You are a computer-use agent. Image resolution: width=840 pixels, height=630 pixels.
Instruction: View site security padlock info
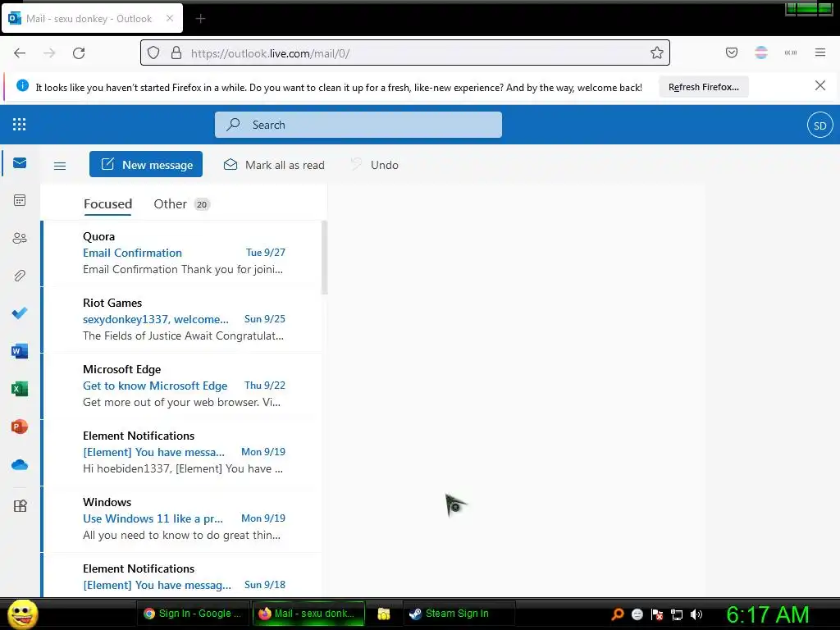(176, 53)
